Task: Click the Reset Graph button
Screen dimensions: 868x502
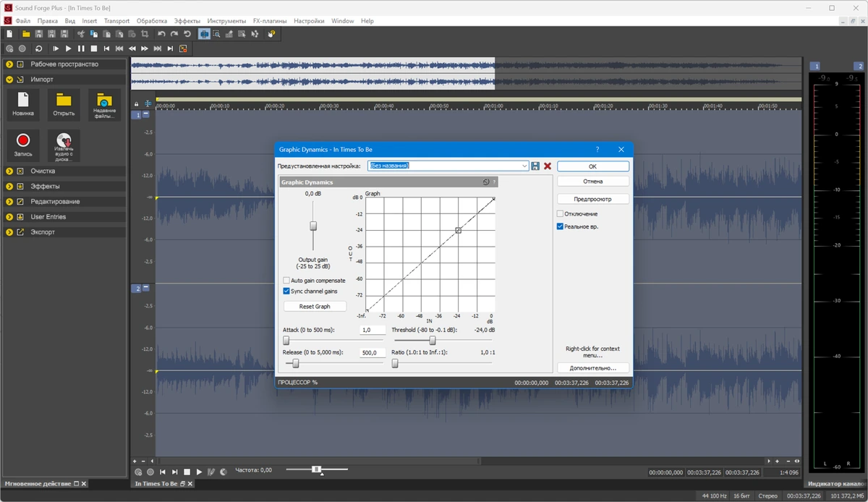Action: coord(315,307)
